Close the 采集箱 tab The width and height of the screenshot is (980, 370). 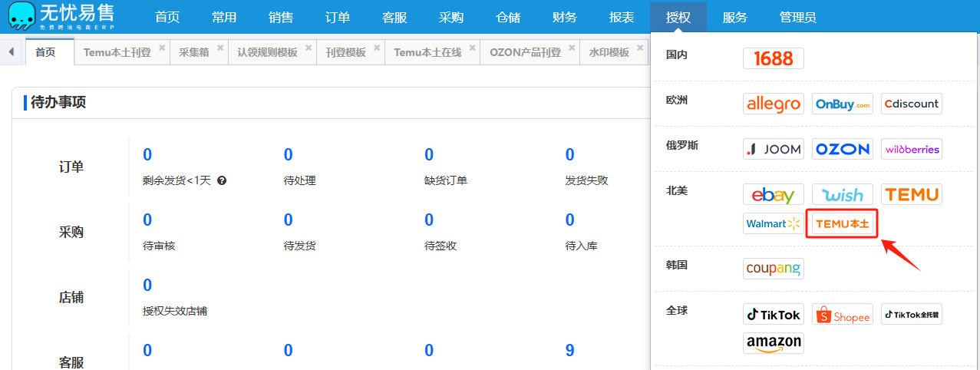coord(220,48)
